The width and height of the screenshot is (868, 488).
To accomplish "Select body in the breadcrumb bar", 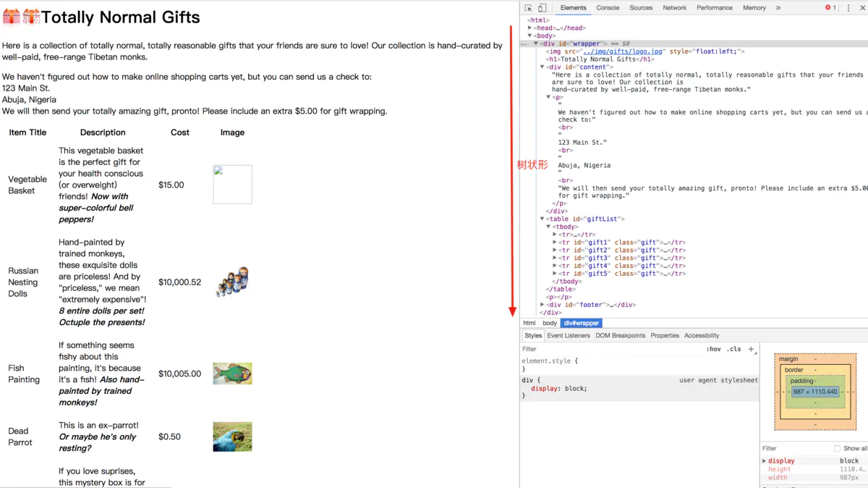I will (x=550, y=323).
